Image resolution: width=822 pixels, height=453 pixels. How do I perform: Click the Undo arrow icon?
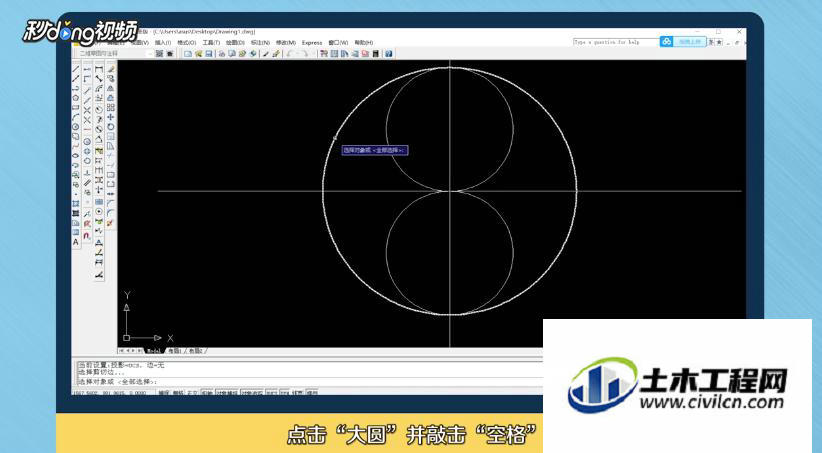[289, 53]
